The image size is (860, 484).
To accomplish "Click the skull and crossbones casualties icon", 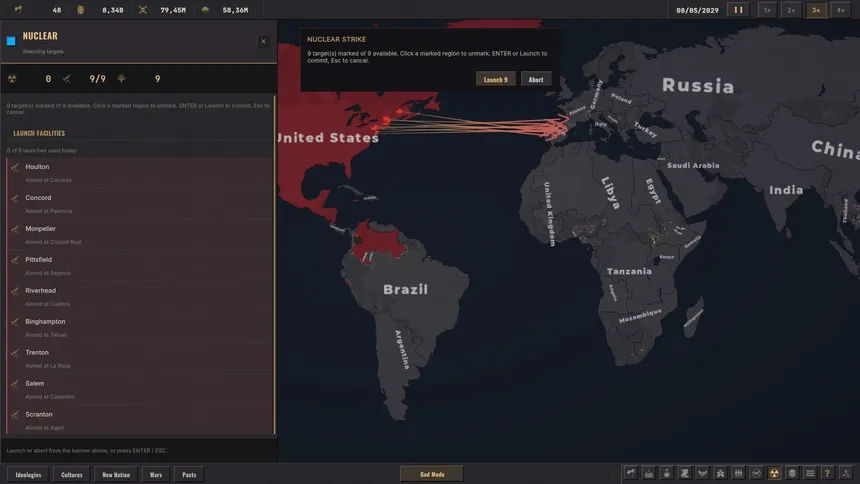I will click(x=143, y=10).
